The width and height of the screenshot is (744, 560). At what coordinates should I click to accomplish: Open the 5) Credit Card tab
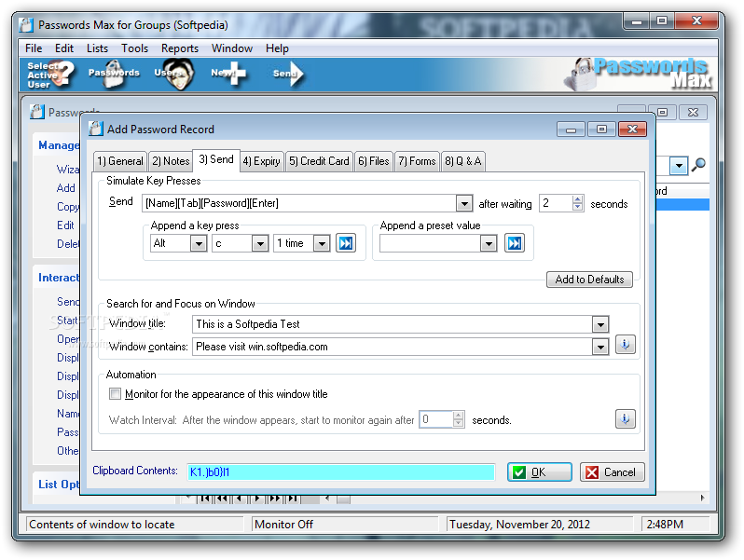click(x=319, y=162)
